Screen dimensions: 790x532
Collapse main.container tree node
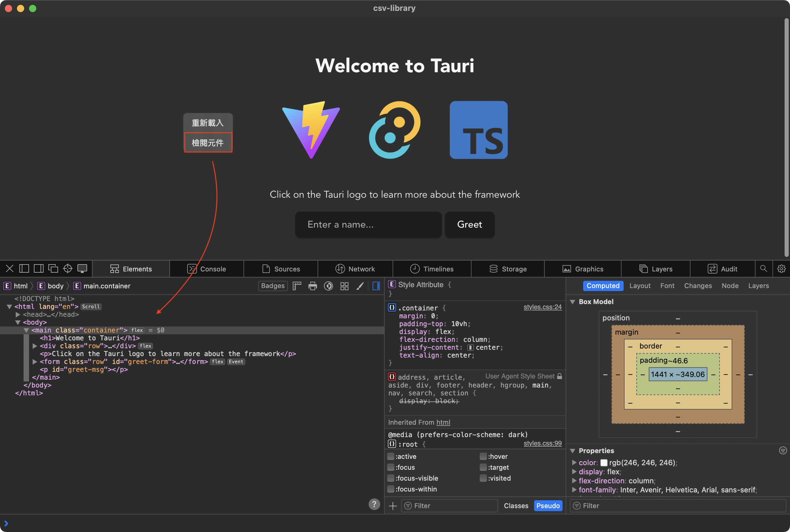[26, 330]
